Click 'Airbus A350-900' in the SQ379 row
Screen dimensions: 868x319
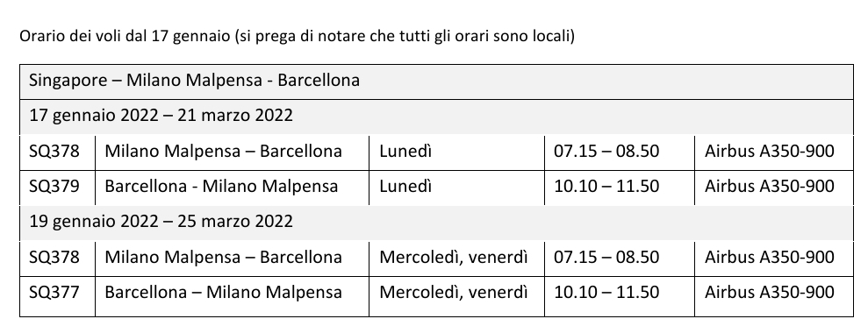click(x=770, y=187)
